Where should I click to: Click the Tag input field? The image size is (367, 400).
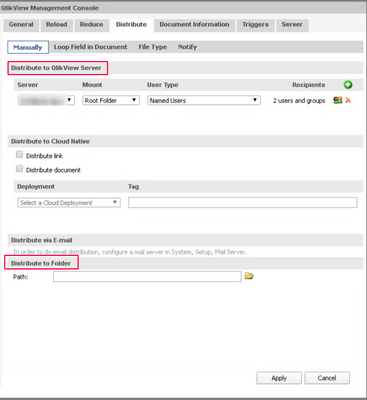point(243,203)
